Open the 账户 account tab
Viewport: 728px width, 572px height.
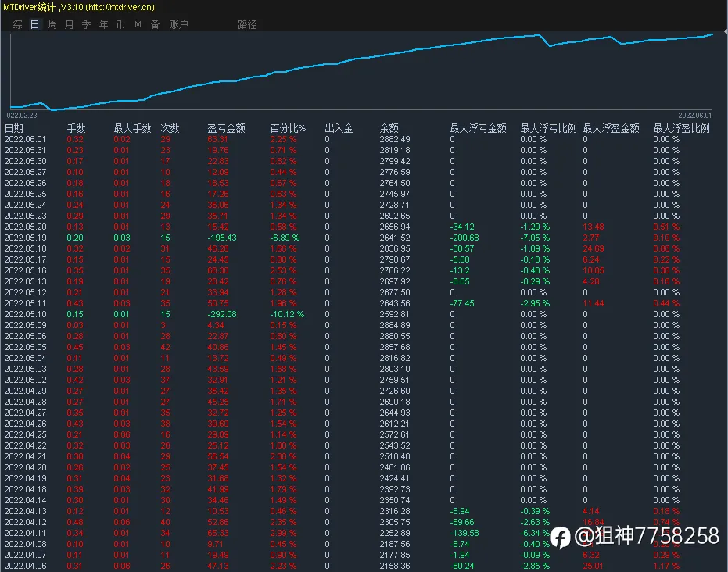178,24
